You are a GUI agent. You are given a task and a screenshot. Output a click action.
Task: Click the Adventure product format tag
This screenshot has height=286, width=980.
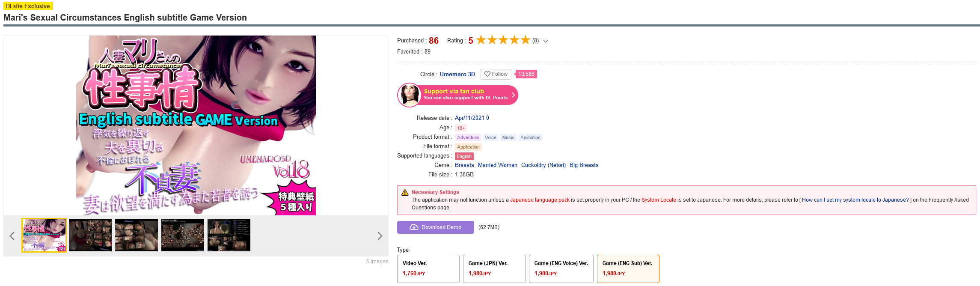(468, 137)
